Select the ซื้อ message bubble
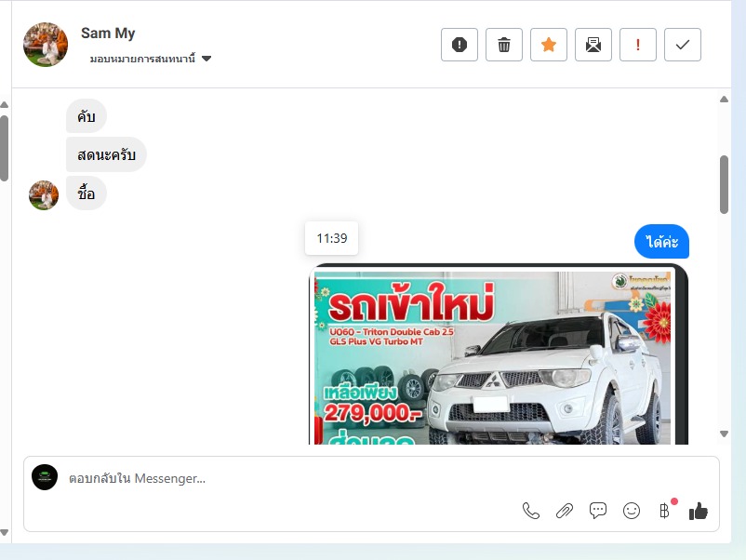 tap(87, 193)
